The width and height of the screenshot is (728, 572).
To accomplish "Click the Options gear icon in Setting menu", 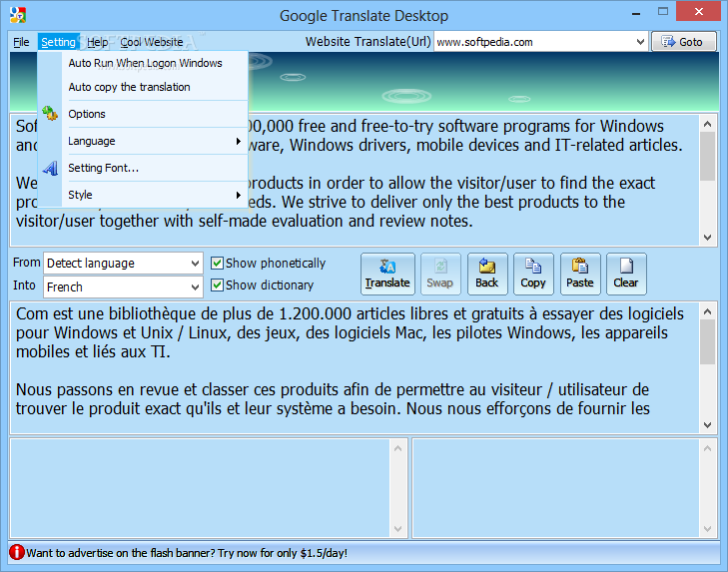I will pos(50,113).
